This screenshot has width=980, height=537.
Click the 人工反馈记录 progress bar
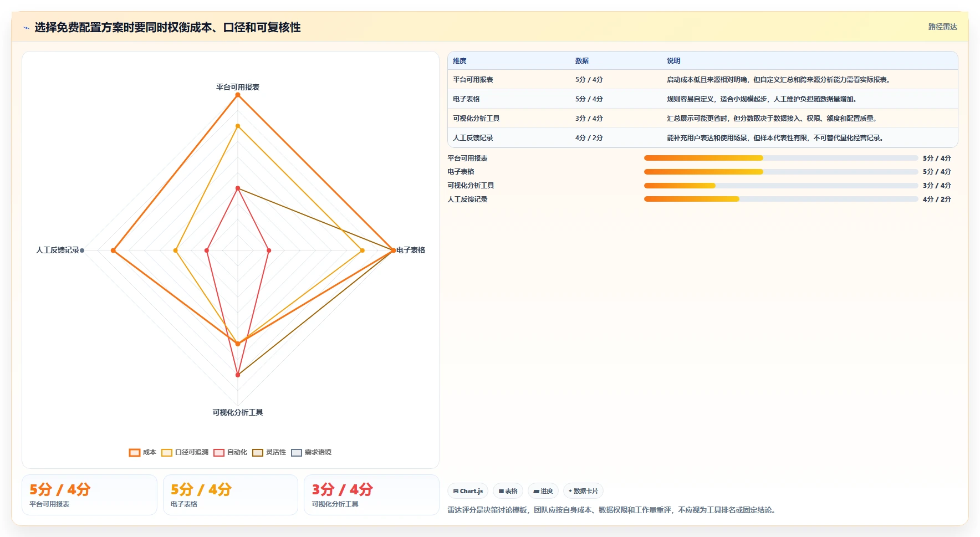point(781,199)
